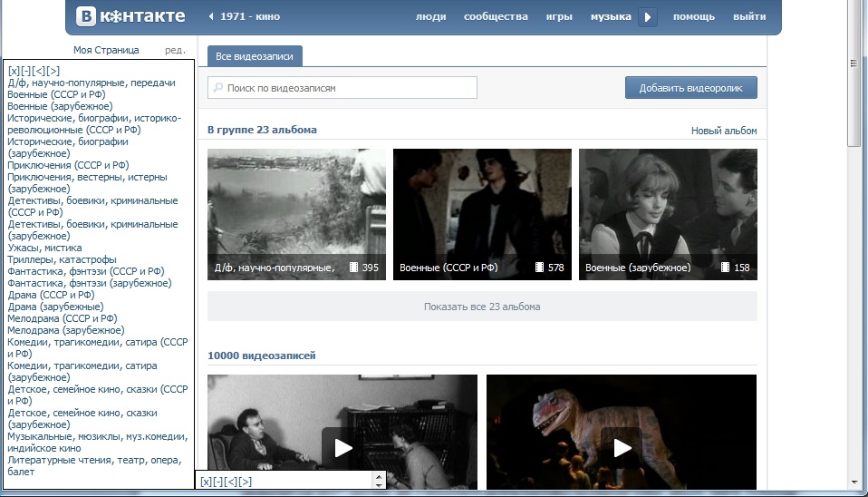
Task: Focus the Поиск по видеозаписям field
Action: tap(342, 88)
